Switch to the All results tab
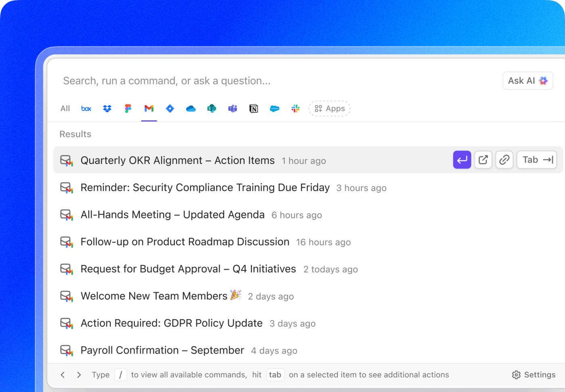This screenshot has width=565, height=392. pyautogui.click(x=65, y=108)
